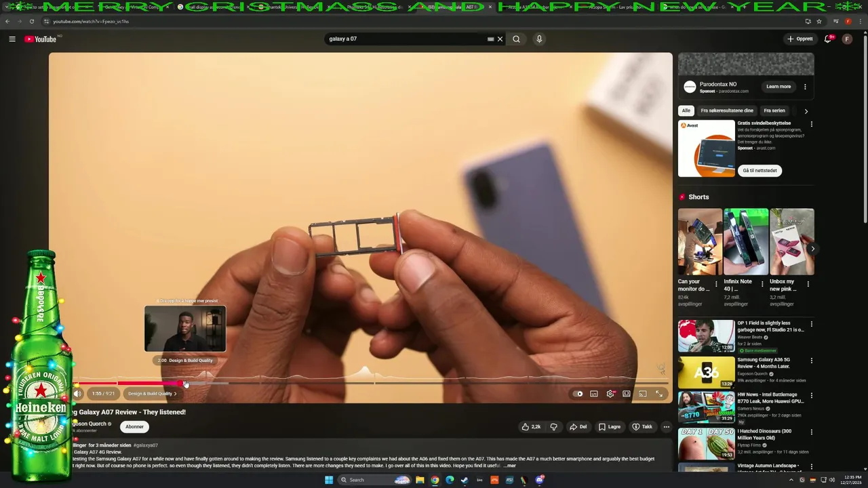Click Gå til nettstedet button
The width and height of the screenshot is (868, 488).
tap(759, 171)
